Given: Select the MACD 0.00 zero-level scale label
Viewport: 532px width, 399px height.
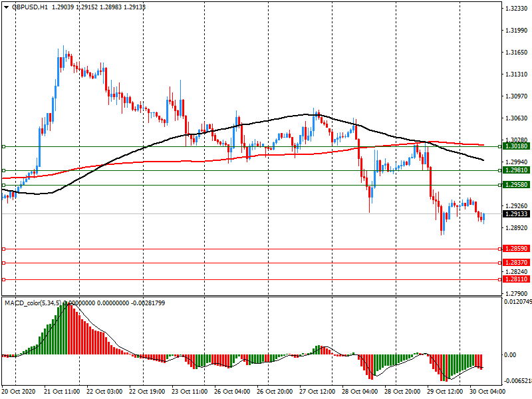Looking at the screenshot, I should [x=510, y=355].
